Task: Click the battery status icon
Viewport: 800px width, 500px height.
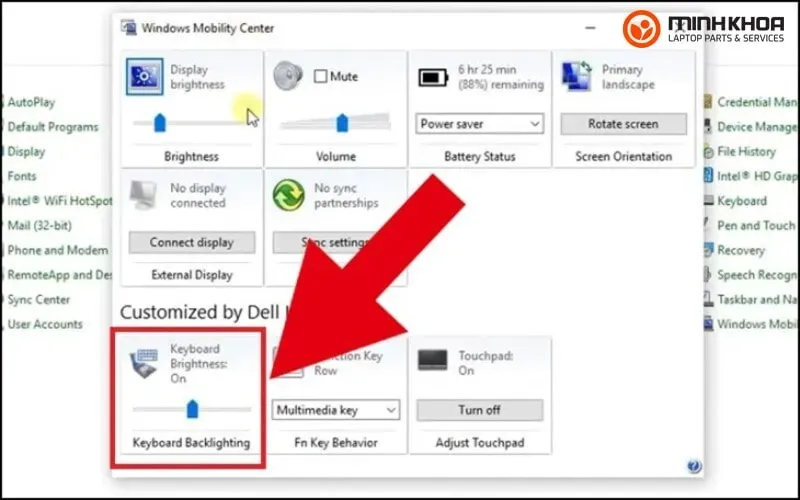Action: 433,77
